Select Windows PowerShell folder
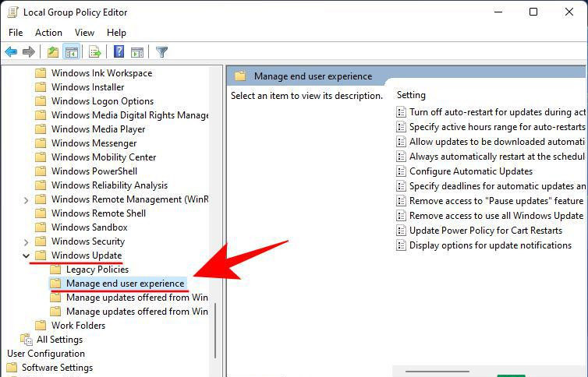 pyautogui.click(x=94, y=171)
